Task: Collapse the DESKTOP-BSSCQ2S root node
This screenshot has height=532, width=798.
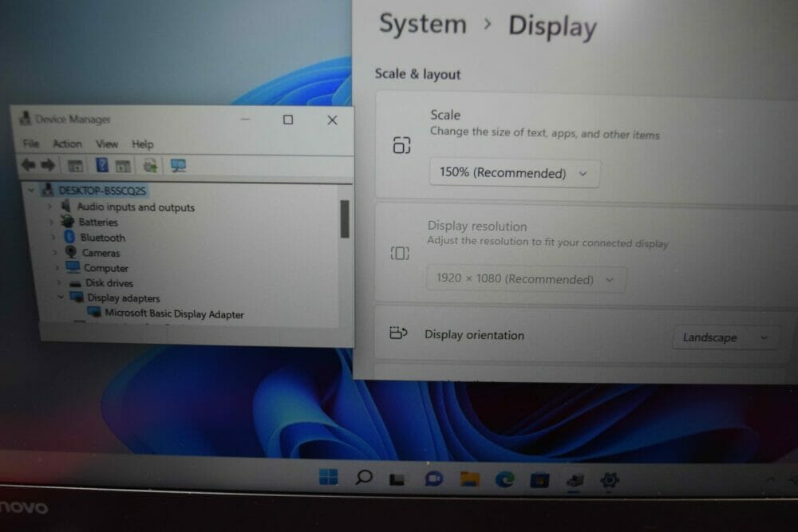Action: pos(32,190)
